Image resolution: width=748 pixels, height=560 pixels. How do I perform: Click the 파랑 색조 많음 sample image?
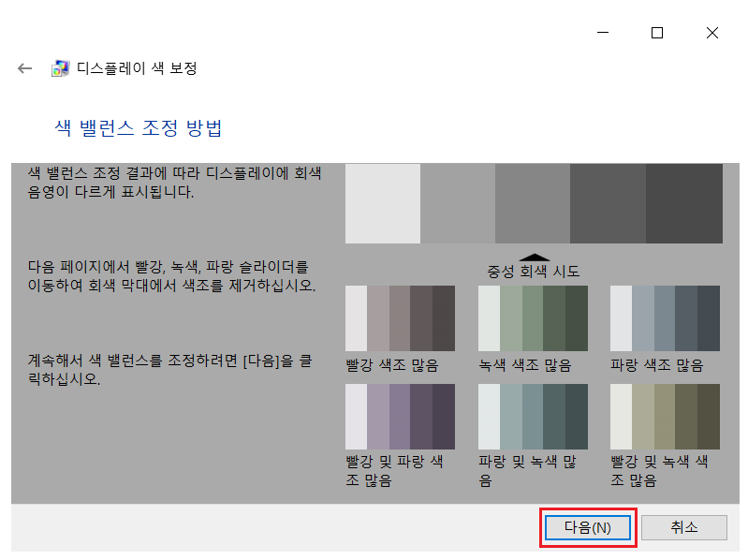point(665,318)
